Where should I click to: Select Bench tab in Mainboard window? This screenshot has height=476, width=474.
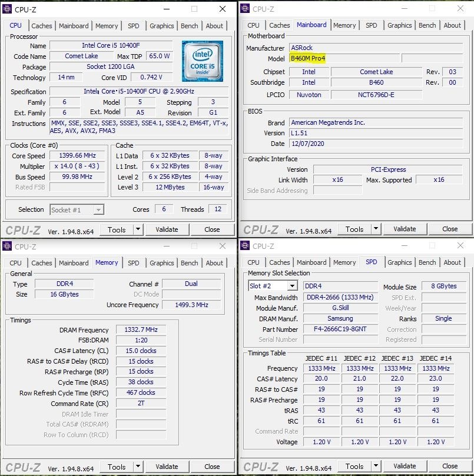427,25
